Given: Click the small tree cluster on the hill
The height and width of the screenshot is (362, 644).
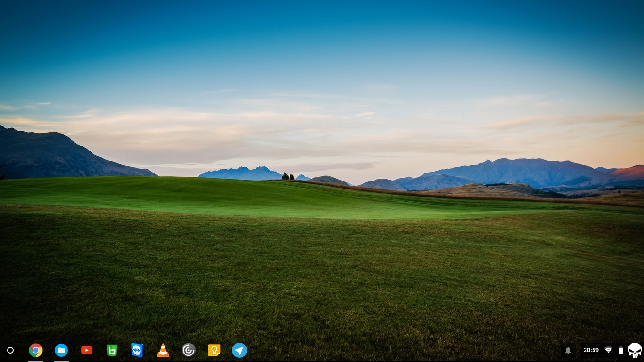Looking at the screenshot, I should click(x=288, y=176).
